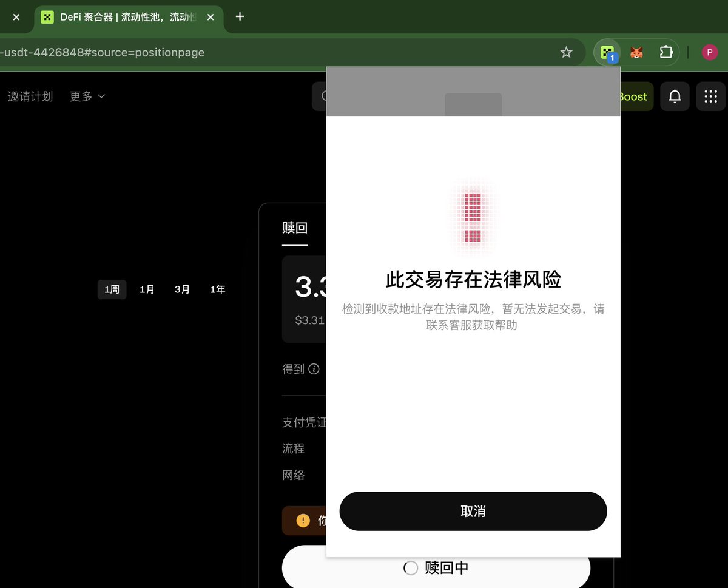The width and height of the screenshot is (728, 588).
Task: Open the apps grid icon next to the bell
Action: coord(710,96)
